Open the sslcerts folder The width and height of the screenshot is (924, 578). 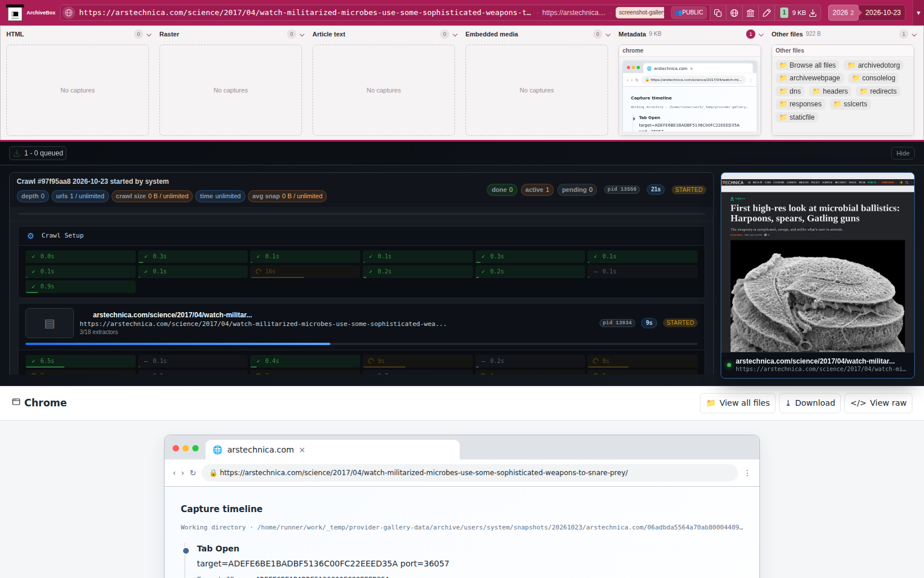point(850,104)
